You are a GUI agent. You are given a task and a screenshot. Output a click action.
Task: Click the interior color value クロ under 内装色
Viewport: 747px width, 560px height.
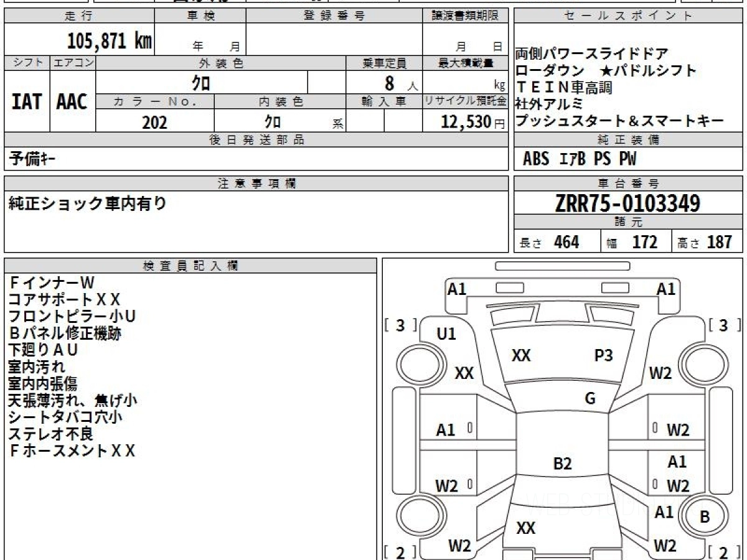pyautogui.click(x=273, y=121)
